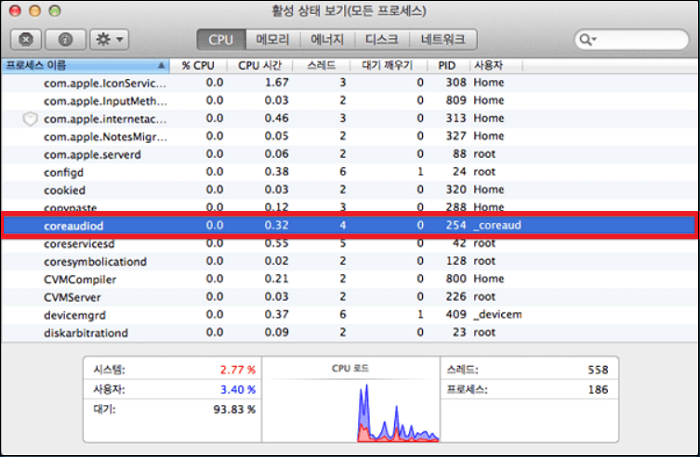The height and width of the screenshot is (457, 700).
Task: Switch to the 메모리 tab
Action: 272,40
